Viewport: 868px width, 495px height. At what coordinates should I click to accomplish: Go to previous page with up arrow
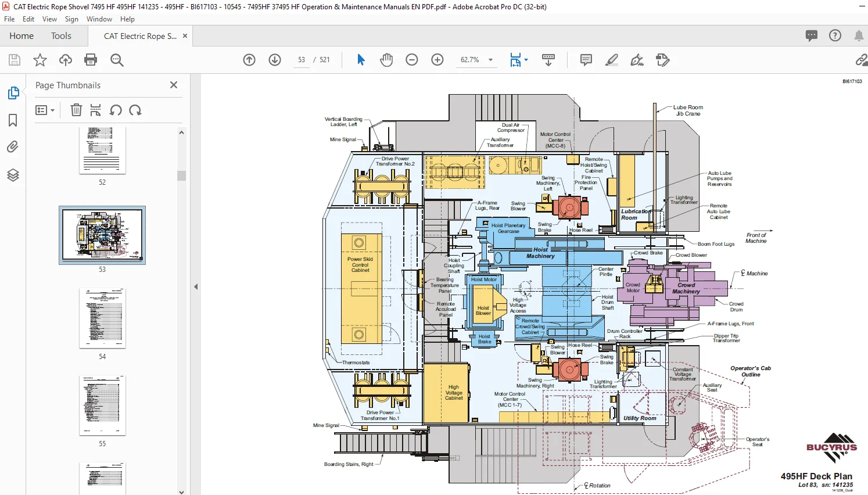(x=249, y=60)
